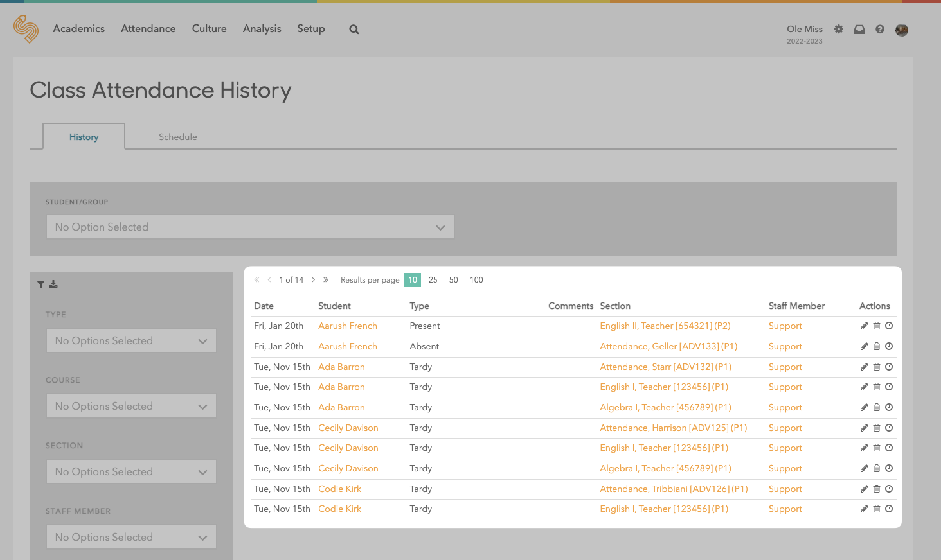
Task: Show 50 results per page
Action: tap(454, 280)
